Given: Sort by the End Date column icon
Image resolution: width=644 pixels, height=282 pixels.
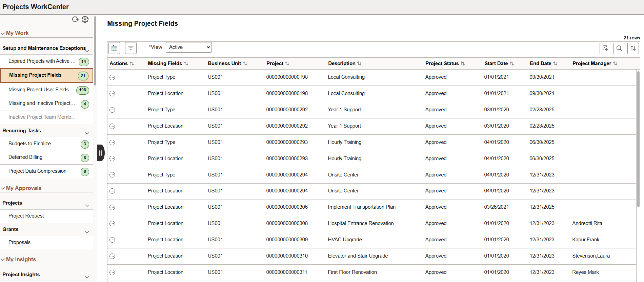Looking at the screenshot, I should coord(555,63).
